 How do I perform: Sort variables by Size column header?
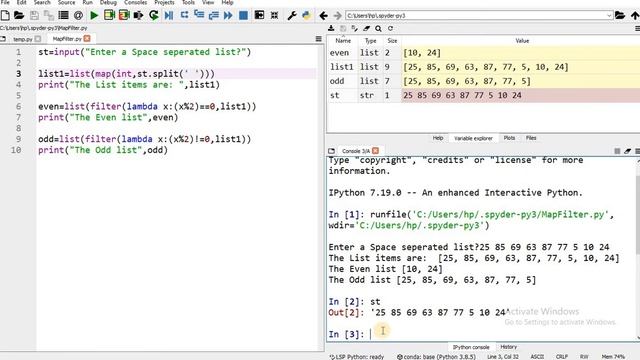pyautogui.click(x=392, y=41)
